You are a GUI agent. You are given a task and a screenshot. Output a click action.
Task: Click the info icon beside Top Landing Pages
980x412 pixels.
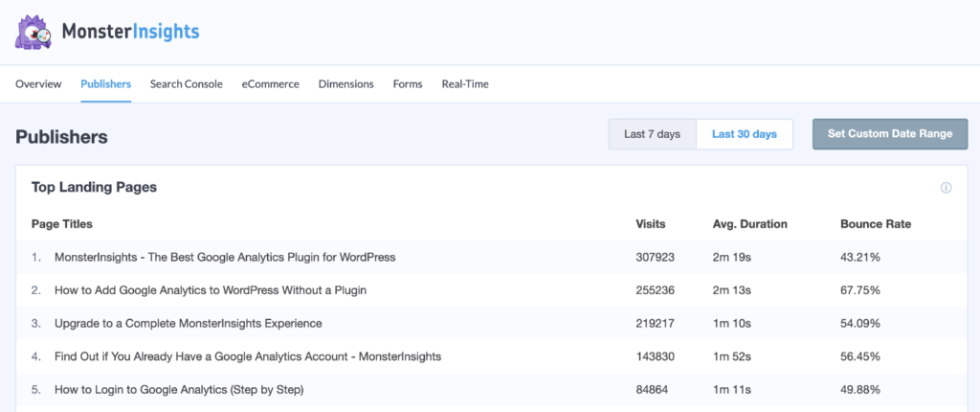click(946, 188)
